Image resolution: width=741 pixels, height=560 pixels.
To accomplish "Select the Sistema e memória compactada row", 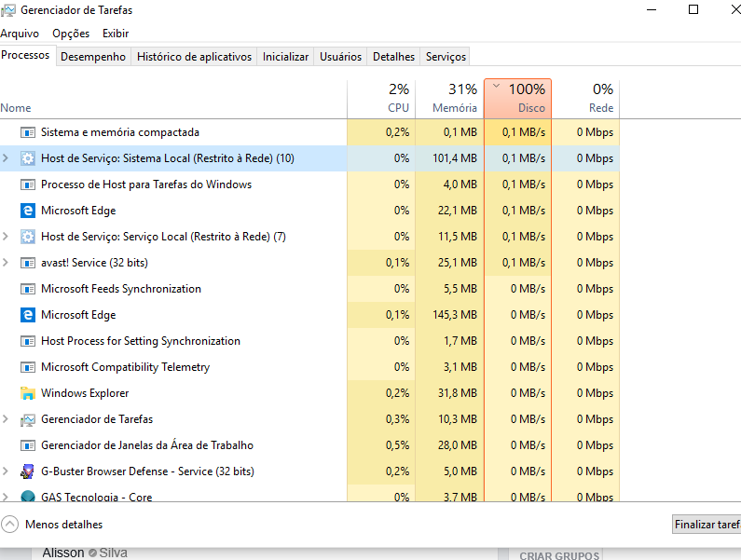I will tap(309, 132).
